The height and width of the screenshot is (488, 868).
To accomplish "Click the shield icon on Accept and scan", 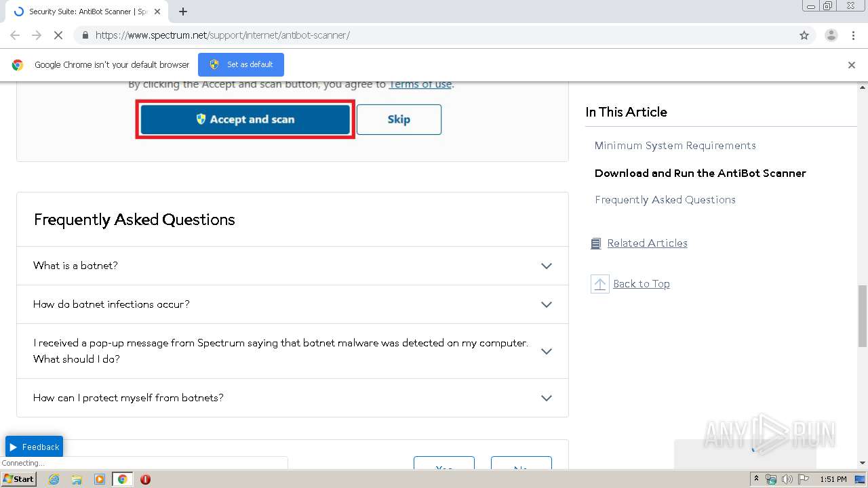I will click(201, 119).
